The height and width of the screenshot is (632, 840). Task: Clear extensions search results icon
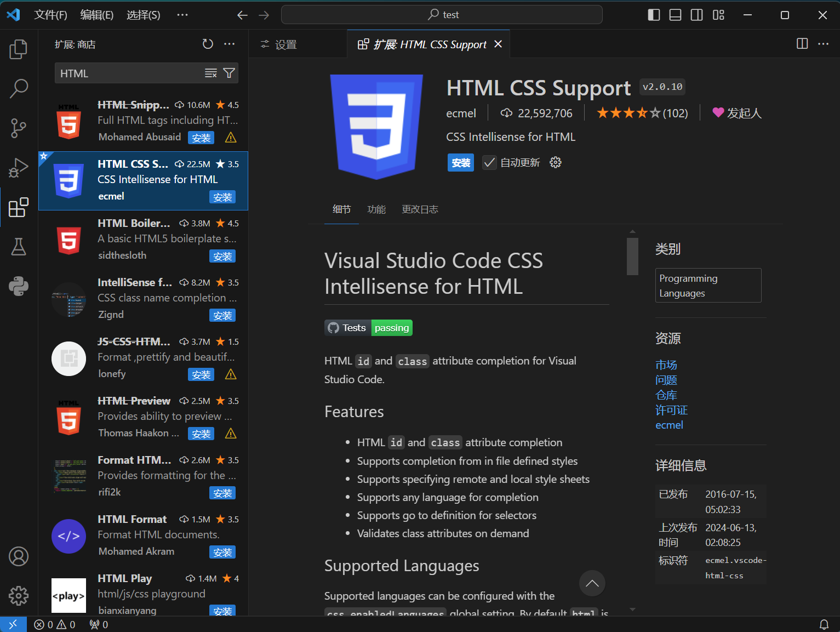211,73
